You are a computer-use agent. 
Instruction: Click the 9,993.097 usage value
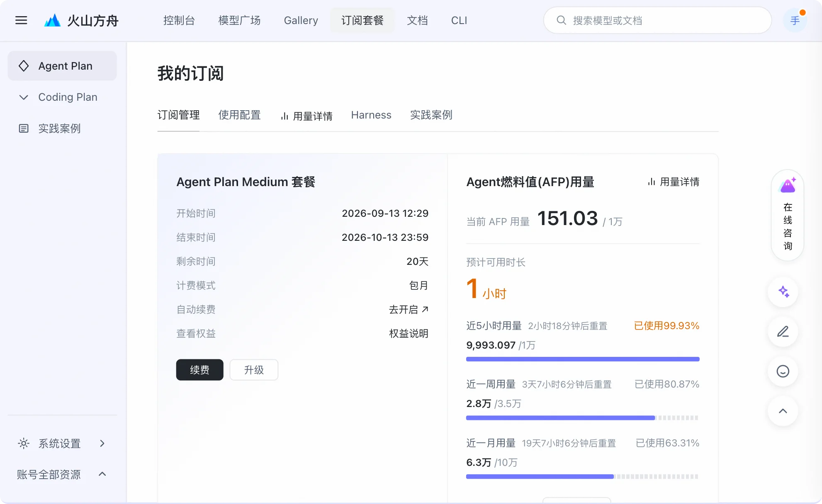491,345
